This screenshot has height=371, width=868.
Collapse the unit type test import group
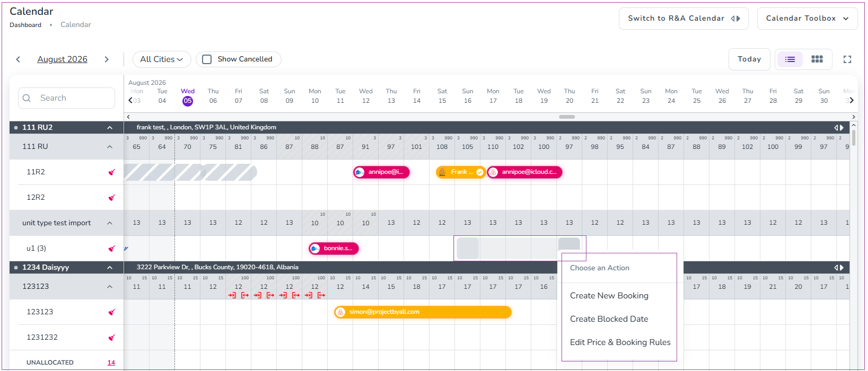(110, 223)
